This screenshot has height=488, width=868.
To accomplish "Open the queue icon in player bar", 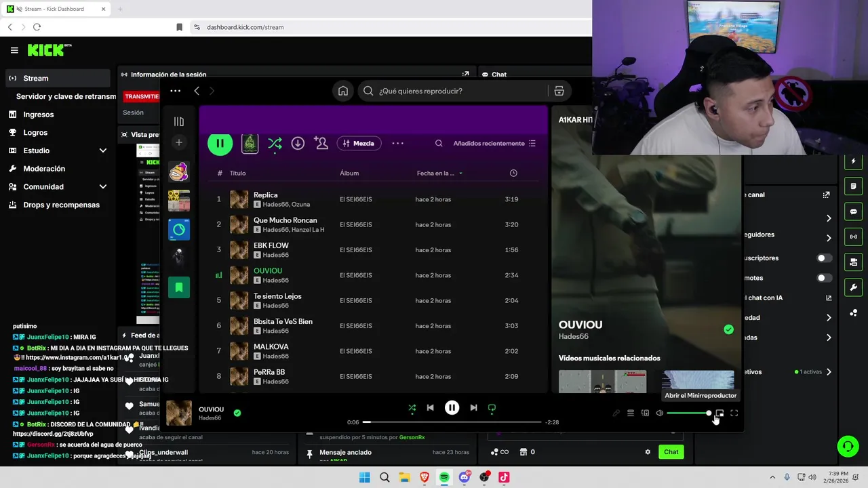I will tap(631, 413).
